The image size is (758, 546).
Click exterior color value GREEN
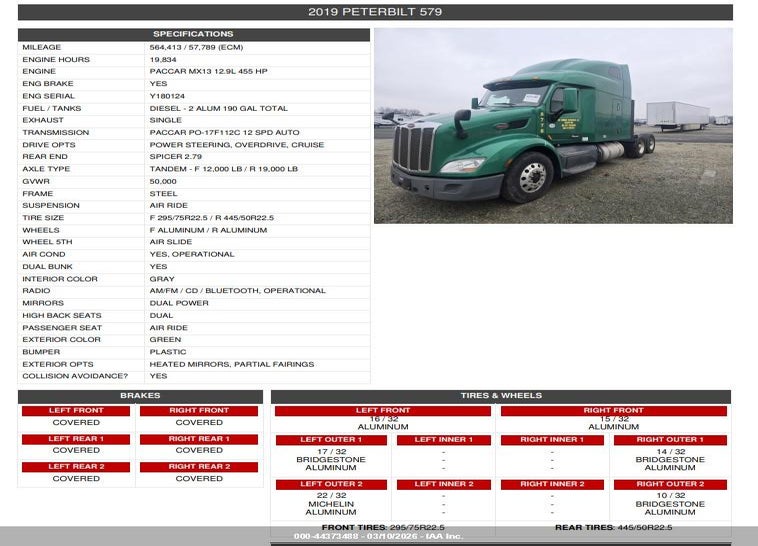[165, 339]
